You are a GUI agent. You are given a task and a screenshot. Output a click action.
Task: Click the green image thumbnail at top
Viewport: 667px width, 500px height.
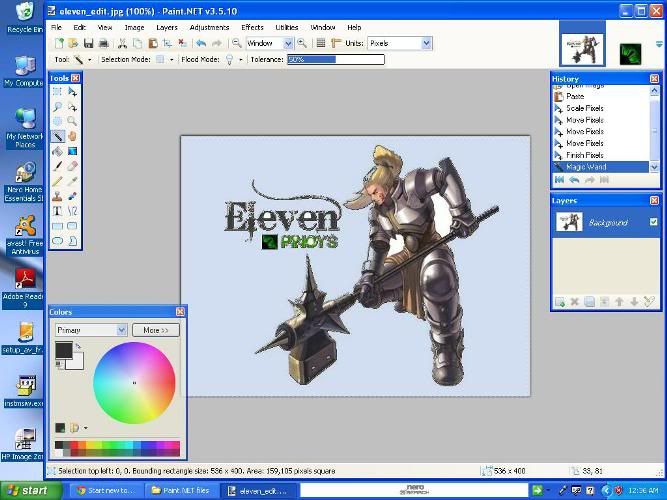[x=630, y=54]
